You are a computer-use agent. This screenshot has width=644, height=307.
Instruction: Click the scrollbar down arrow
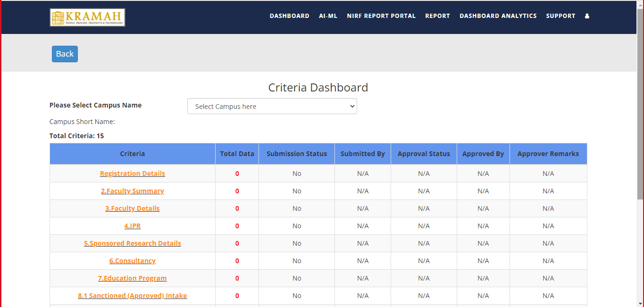640,303
